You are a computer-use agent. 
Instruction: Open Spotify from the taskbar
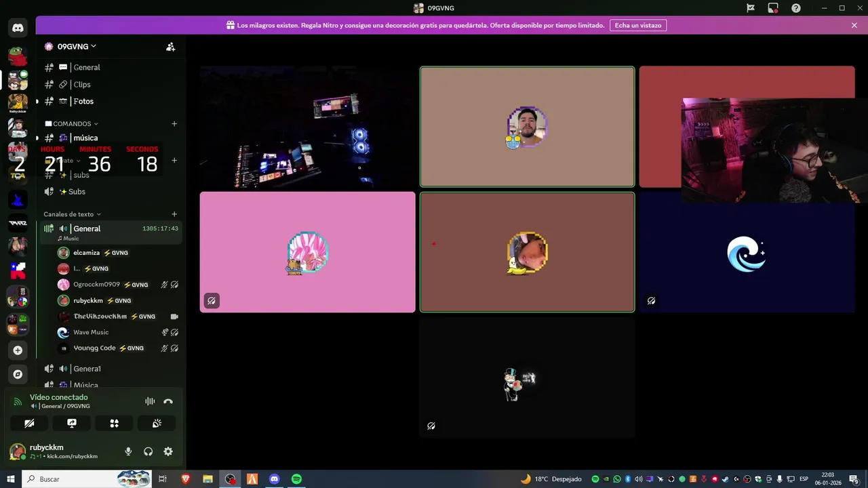[x=296, y=479]
